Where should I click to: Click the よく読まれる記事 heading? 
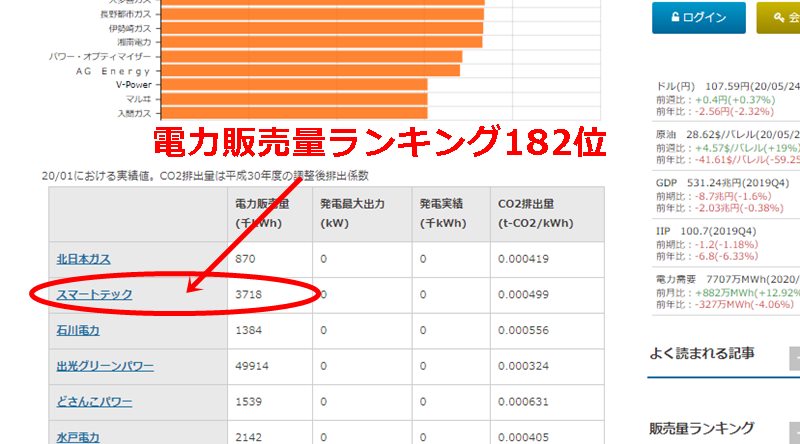[x=702, y=353]
